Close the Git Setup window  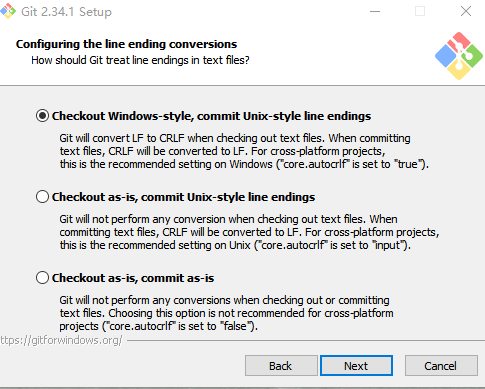click(466, 11)
